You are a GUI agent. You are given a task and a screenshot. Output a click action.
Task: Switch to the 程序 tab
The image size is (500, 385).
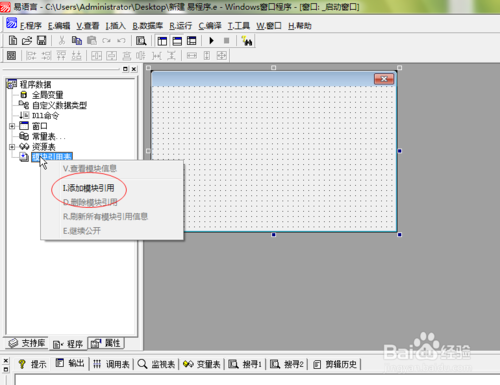click(x=68, y=344)
